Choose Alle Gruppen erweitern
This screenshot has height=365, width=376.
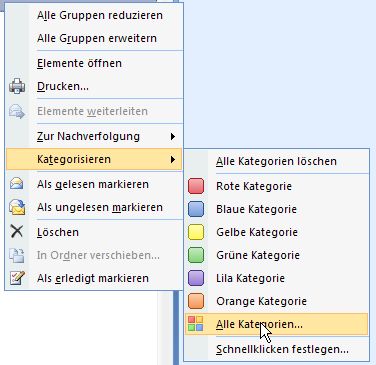point(97,38)
